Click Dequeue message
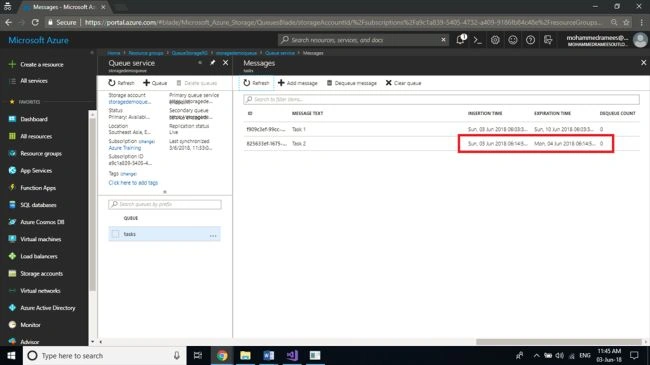Viewport: 650px width, 365px height. (x=352, y=83)
